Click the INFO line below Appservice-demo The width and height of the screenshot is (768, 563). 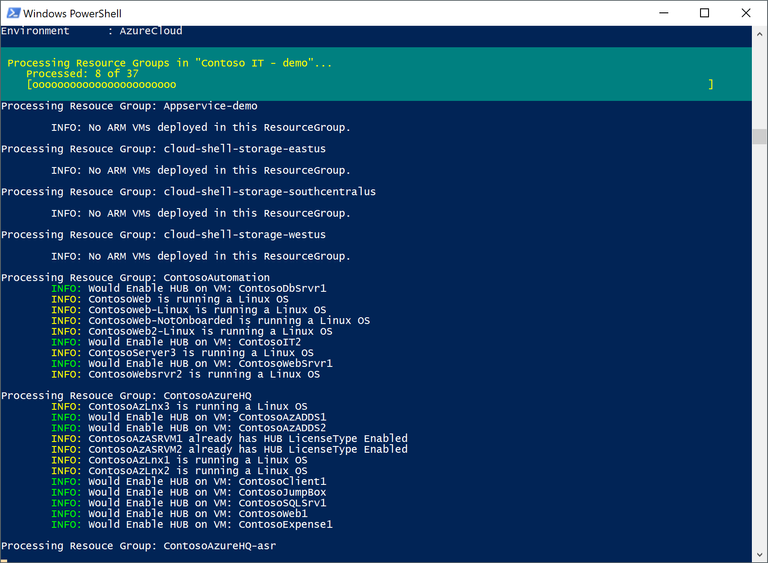[201, 127]
